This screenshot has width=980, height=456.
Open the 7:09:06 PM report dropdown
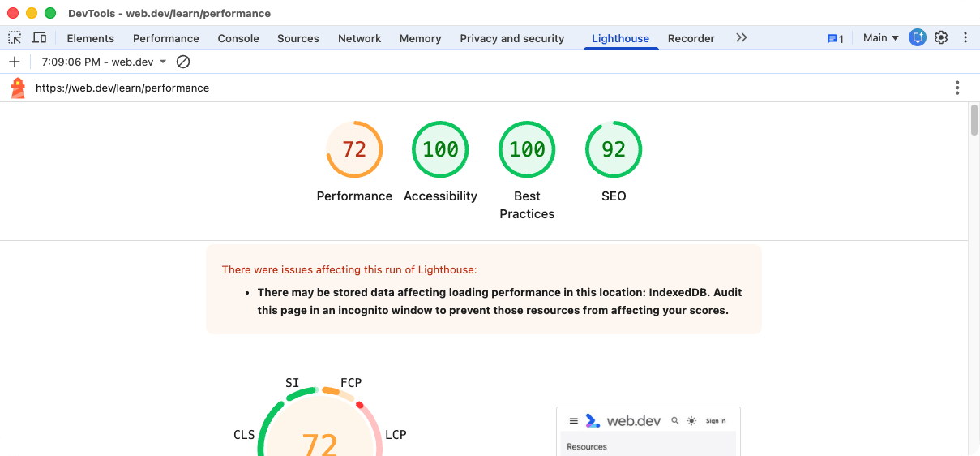tap(104, 62)
